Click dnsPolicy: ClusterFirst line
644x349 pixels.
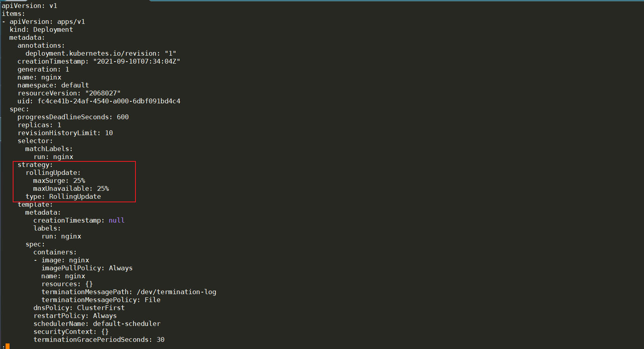[x=79, y=308]
